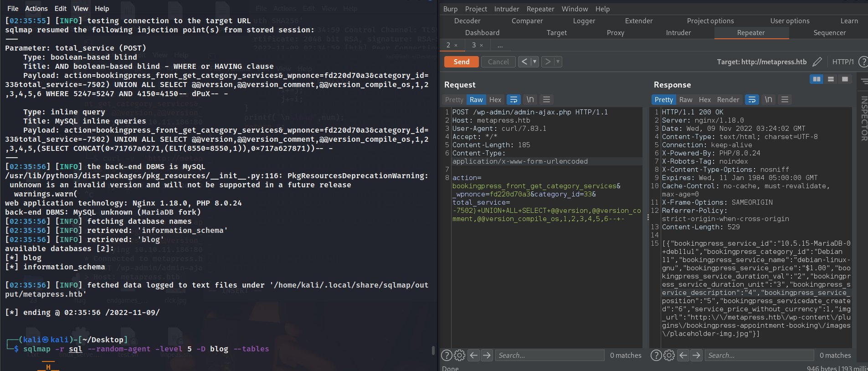The width and height of the screenshot is (868, 371).
Task: Open request search help icon
Action: (x=447, y=356)
